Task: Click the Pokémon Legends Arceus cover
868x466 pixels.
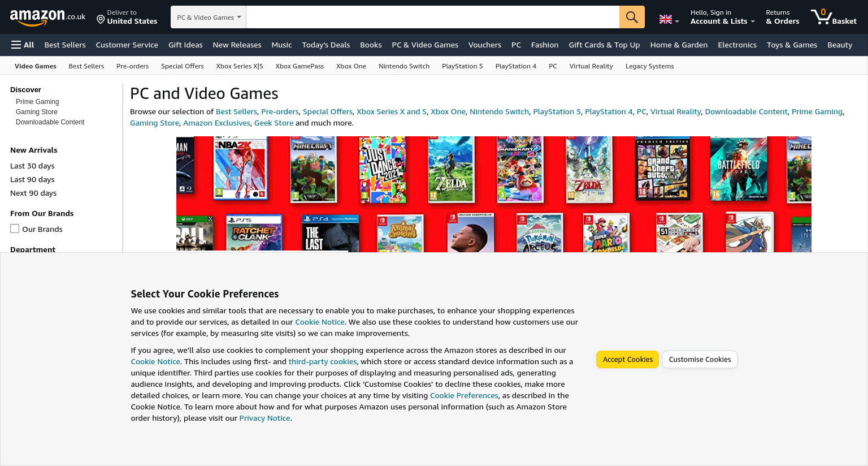Action: 540,233
